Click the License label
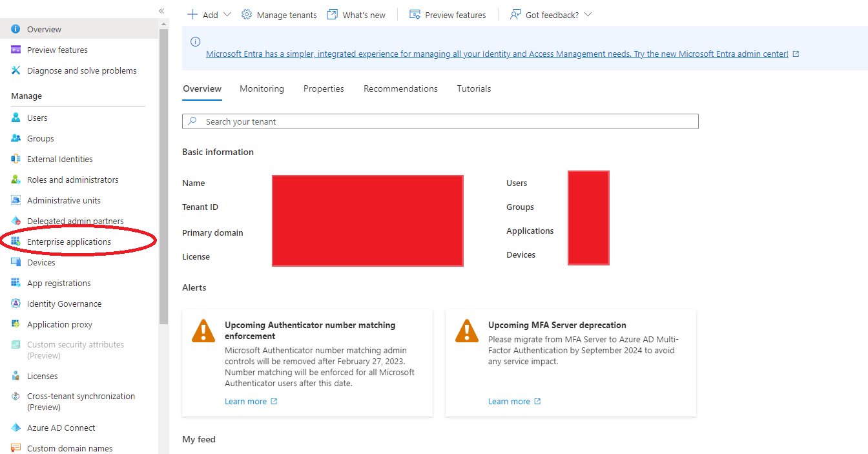This screenshot has height=454, width=868. (x=196, y=256)
